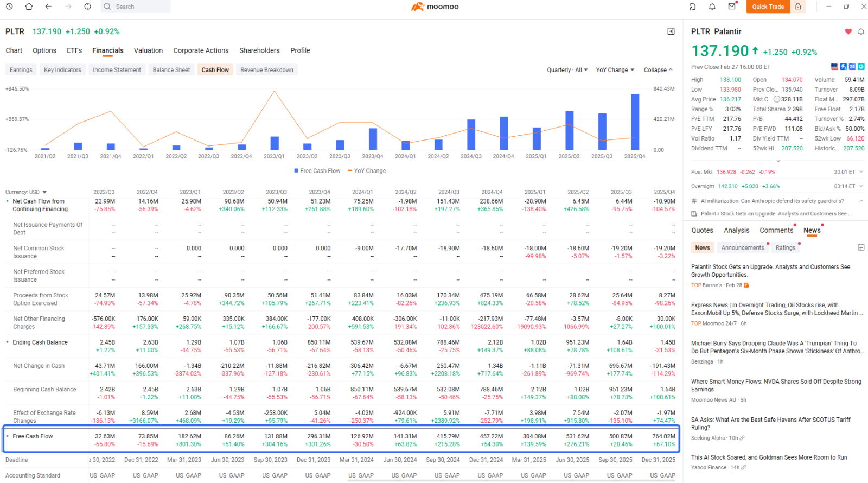Switch to the Chart tab
This screenshot has height=483, width=868.
14,50
